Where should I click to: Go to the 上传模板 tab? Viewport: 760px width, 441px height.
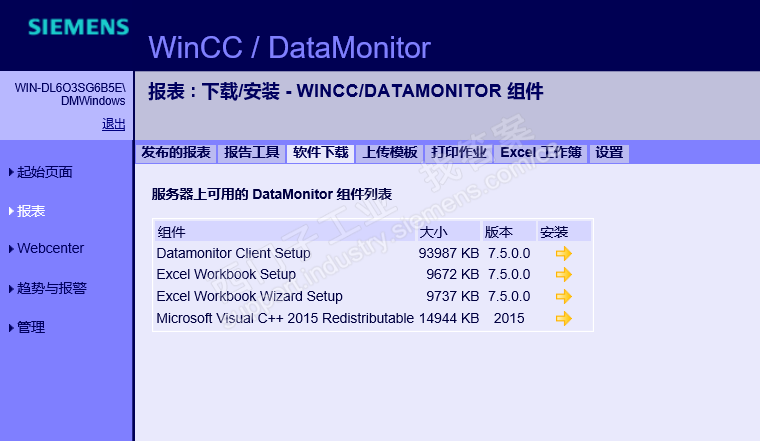coord(389,153)
